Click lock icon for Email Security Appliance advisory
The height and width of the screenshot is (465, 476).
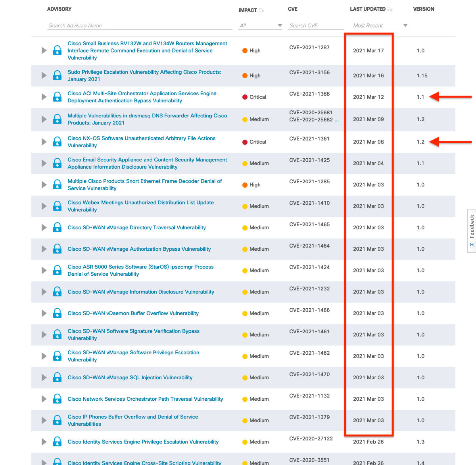coord(58,163)
